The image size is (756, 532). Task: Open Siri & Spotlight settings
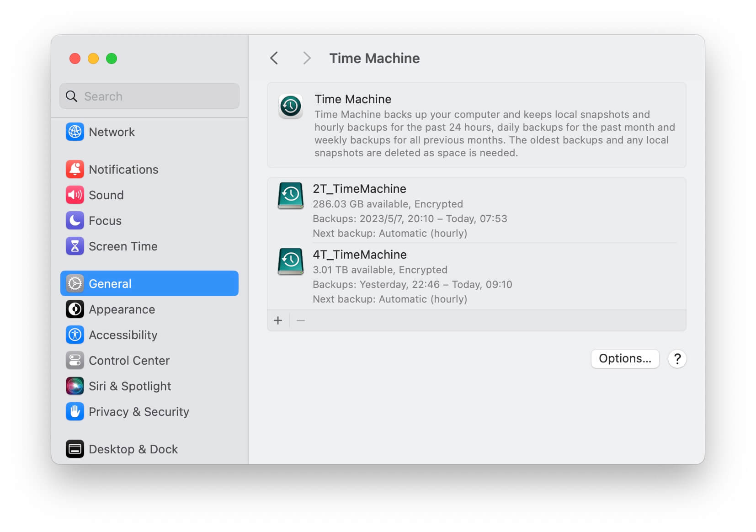point(149,386)
